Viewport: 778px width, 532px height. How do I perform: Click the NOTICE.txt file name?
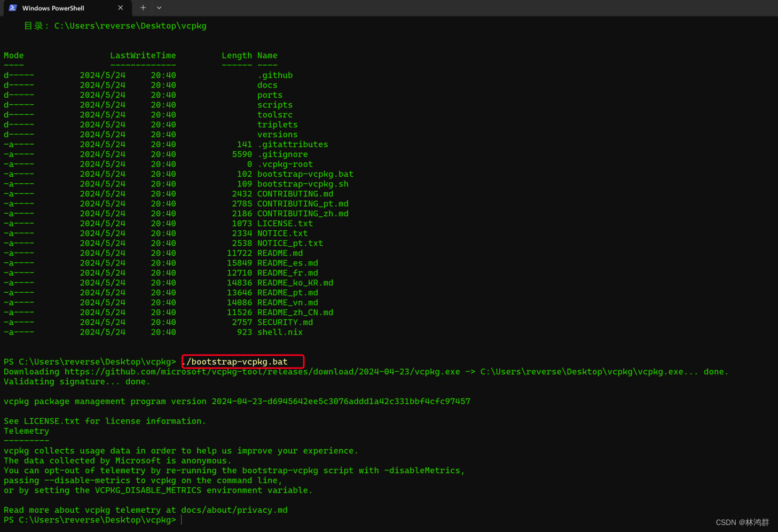[x=283, y=233]
